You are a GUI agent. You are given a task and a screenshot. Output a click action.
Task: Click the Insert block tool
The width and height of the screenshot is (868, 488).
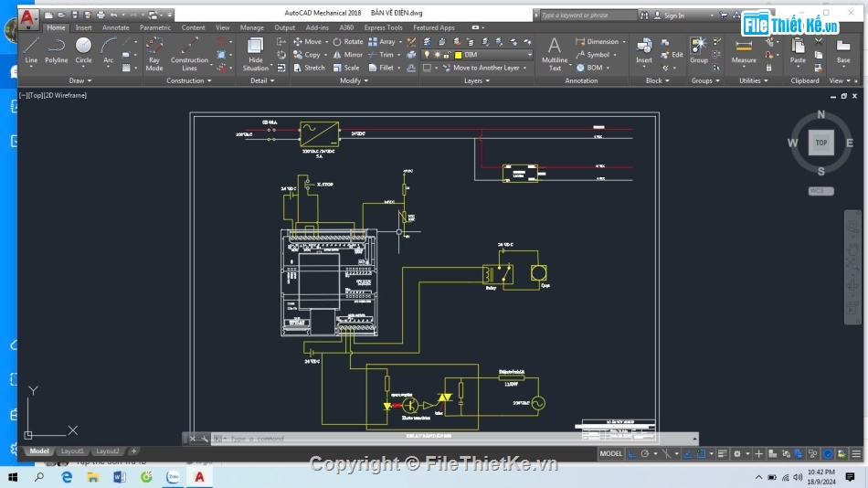644,50
